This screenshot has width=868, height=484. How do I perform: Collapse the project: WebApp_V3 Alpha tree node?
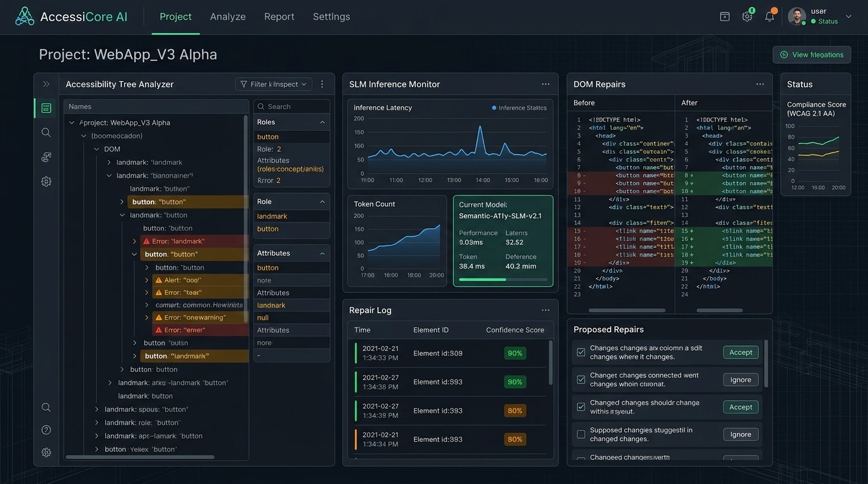73,123
